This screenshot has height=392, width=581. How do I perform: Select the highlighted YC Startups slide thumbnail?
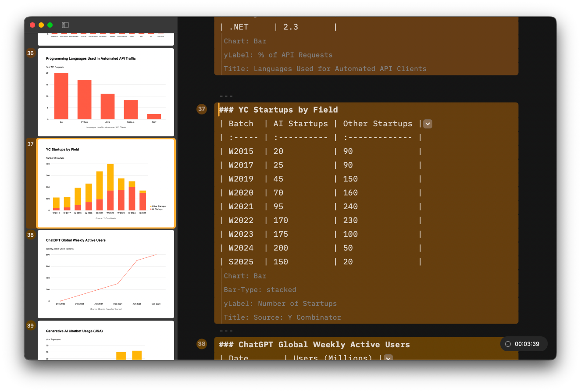coord(106,183)
